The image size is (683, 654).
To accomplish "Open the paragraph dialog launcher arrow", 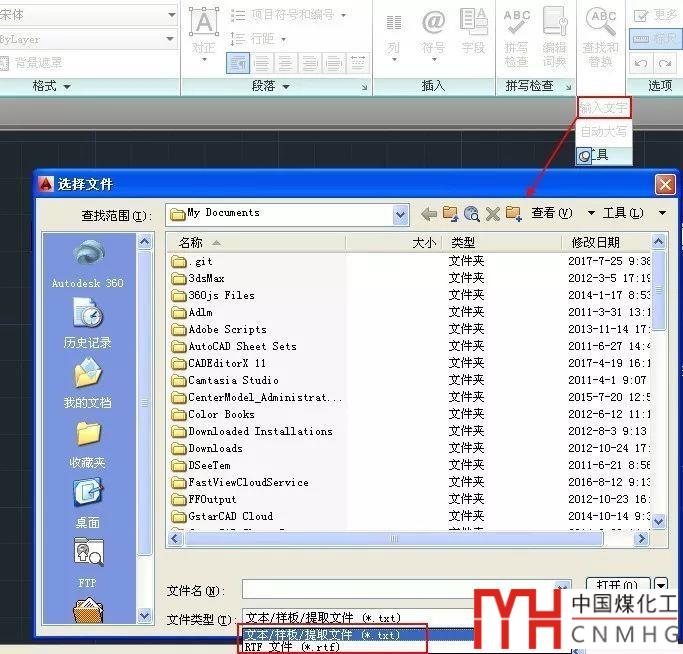I will click(364, 87).
